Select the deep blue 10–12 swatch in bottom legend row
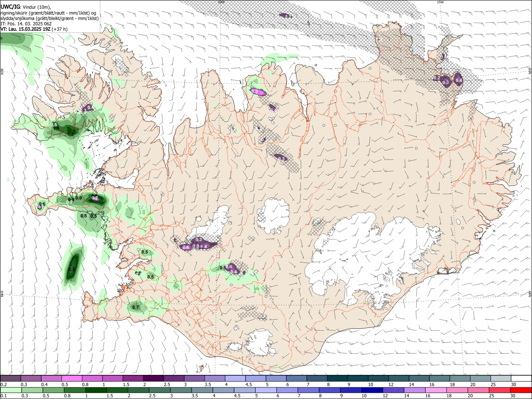Image resolution: width=532 pixels, height=399 pixels. [372, 390]
